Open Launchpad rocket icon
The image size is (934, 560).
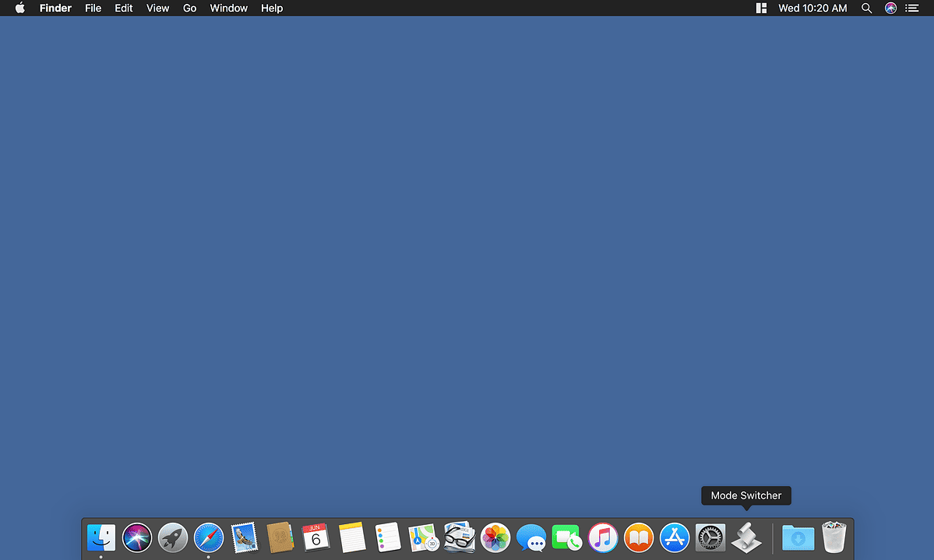coord(173,537)
